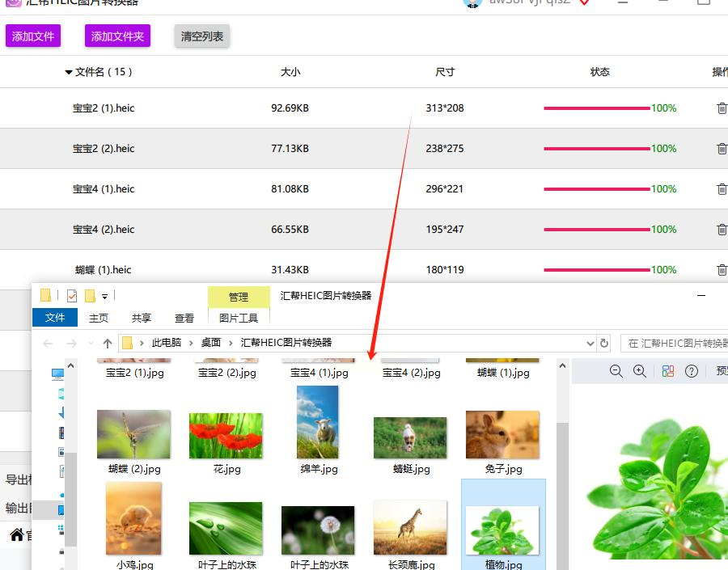The image size is (728, 570).
Task: Delete the 宝宝2 (2).heic row via trash icon
Action: (x=722, y=149)
